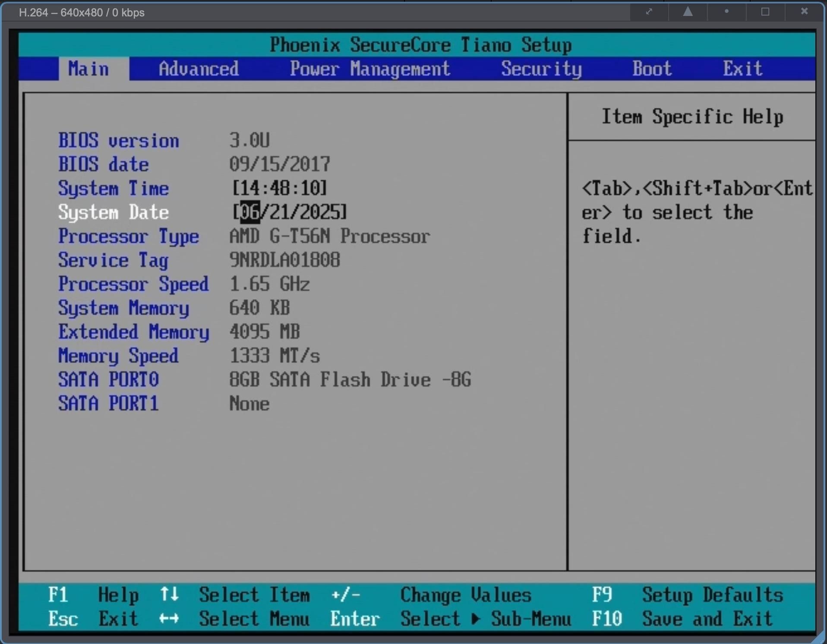Viewport: 827px width, 644px height.
Task: Click the expand arrows icon in viewer title bar
Action: click(x=649, y=12)
